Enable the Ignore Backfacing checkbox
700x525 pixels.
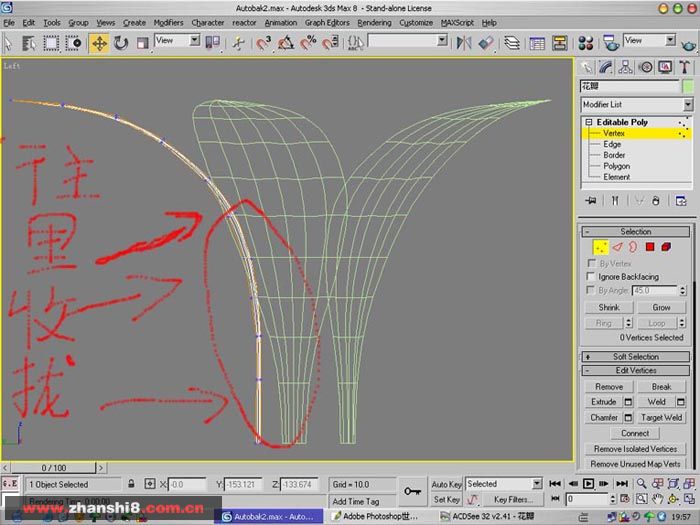591,276
